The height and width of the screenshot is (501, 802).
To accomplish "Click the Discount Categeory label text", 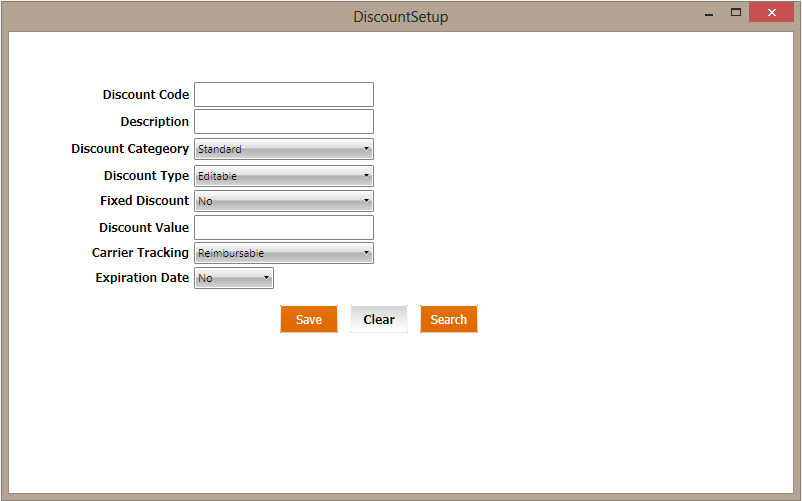I will (130, 149).
